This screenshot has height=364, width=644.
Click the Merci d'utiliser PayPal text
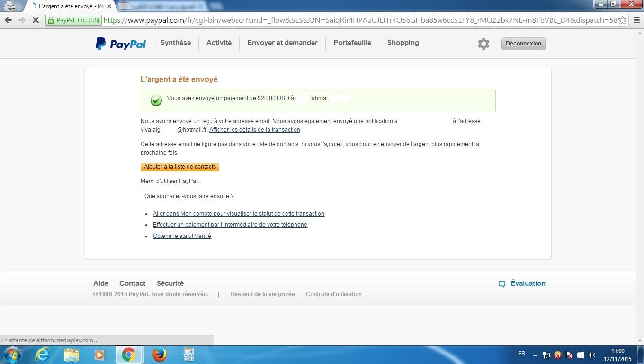tap(170, 181)
